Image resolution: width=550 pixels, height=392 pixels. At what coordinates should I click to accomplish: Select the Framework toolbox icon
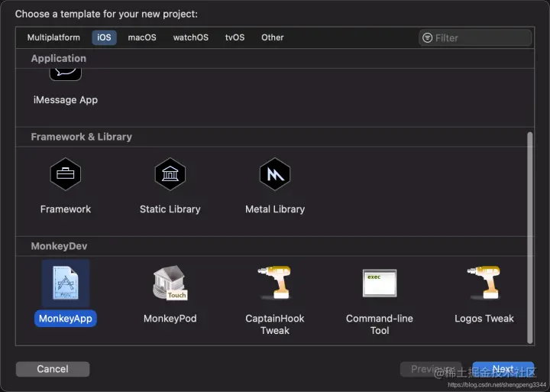tap(66, 174)
